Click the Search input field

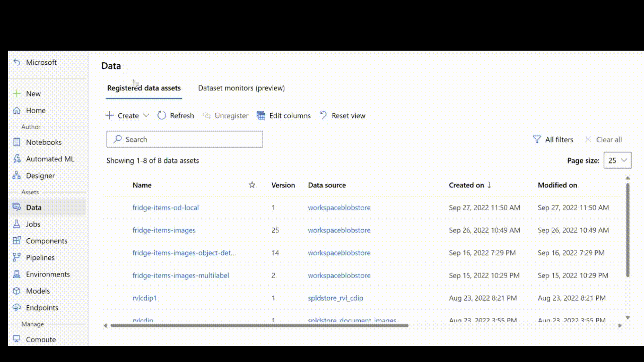click(x=184, y=139)
